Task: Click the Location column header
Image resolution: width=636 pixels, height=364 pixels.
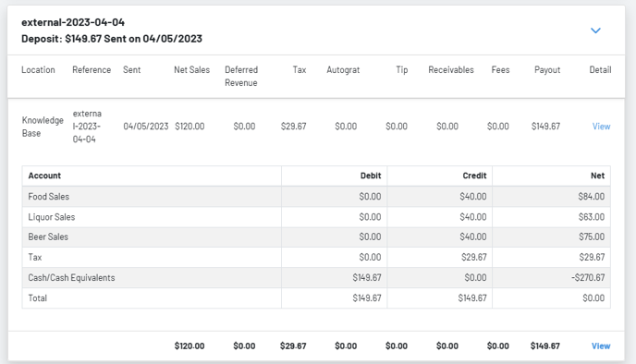Action: (38, 69)
